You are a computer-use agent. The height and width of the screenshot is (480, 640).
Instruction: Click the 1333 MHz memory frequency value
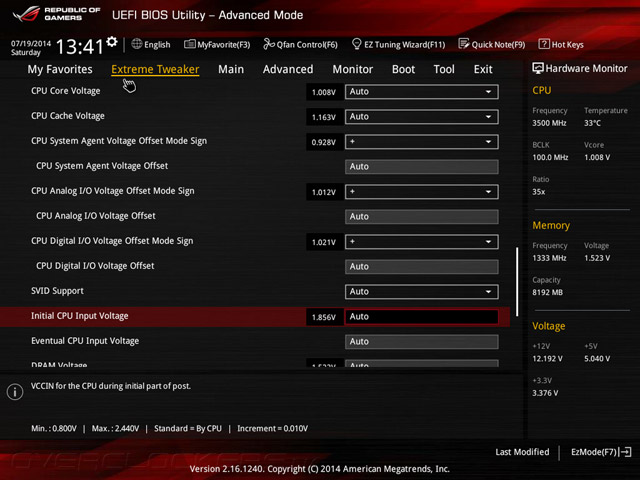pos(549,258)
